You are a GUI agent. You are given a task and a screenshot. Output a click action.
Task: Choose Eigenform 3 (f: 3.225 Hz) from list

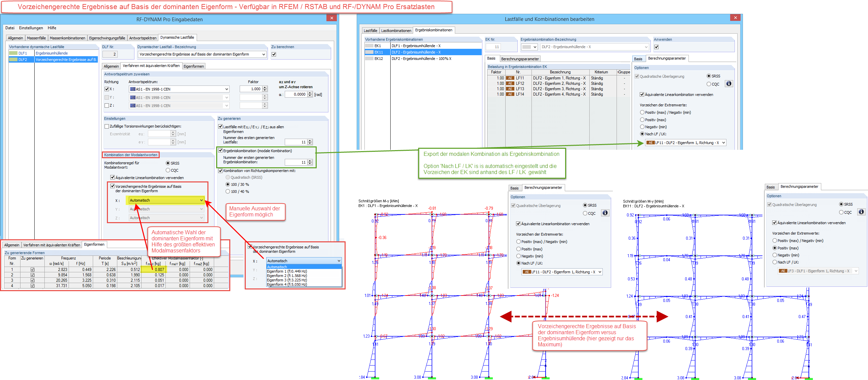pyautogui.click(x=287, y=280)
